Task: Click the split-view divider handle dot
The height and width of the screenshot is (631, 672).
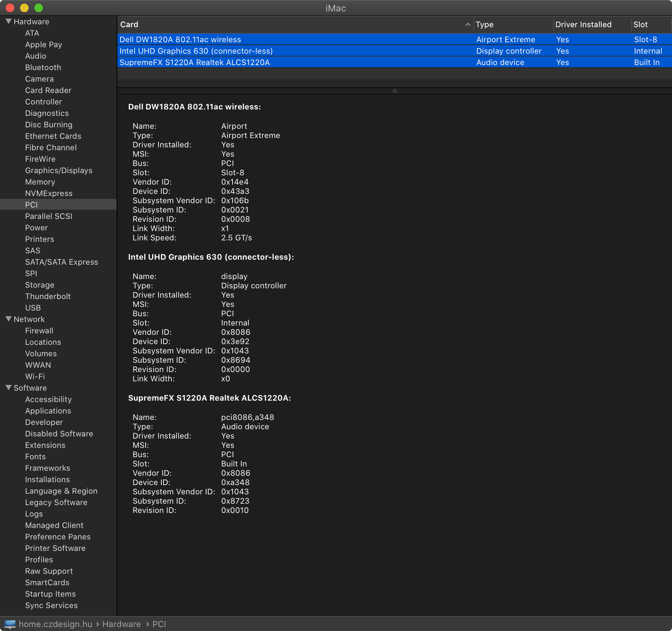Action: [x=394, y=91]
